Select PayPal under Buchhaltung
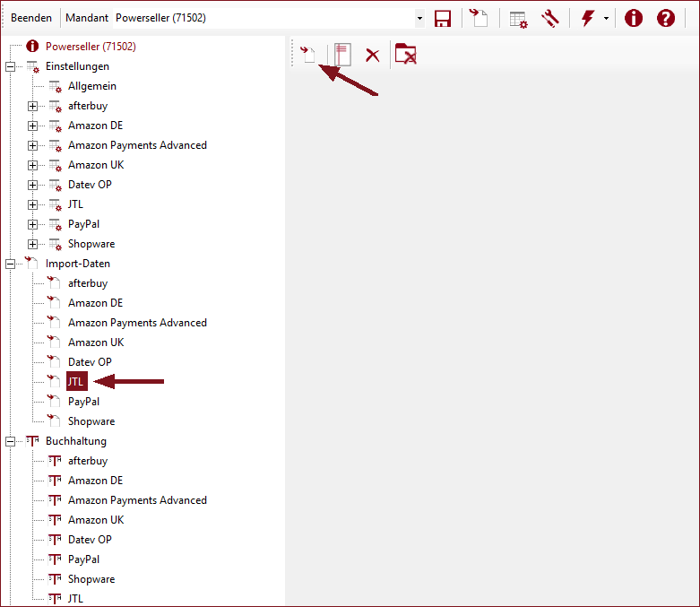Screen dimensions: 700x607 click(83, 559)
